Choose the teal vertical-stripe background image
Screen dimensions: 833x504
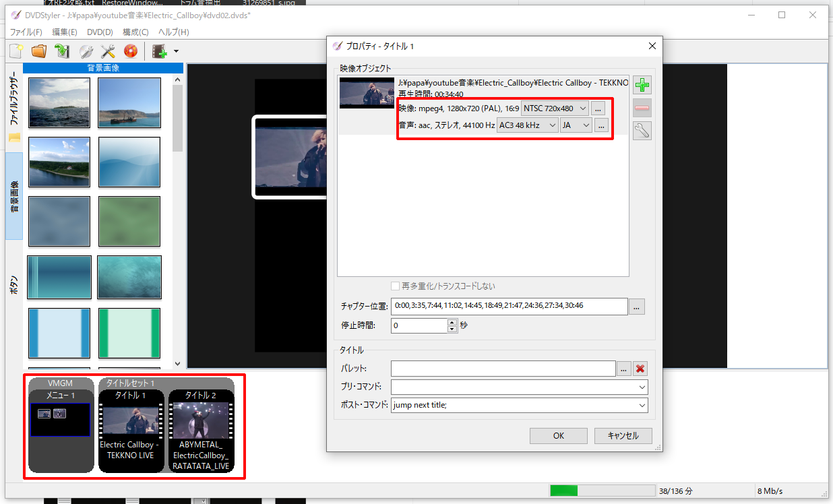pyautogui.click(x=60, y=277)
